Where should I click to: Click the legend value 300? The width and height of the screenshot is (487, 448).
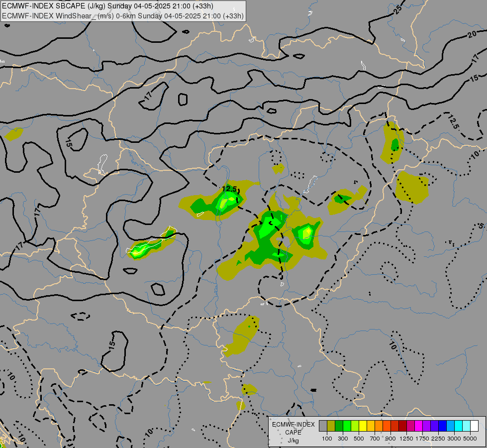point(343,439)
